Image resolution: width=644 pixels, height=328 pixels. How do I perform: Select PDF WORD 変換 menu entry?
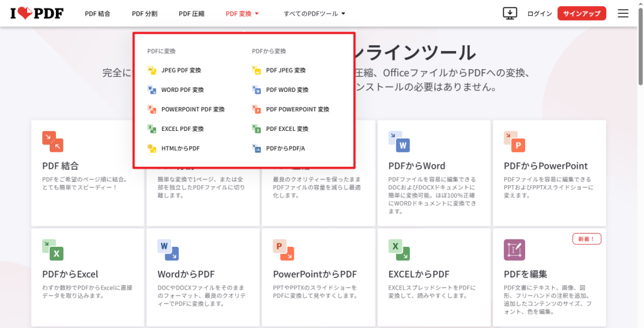287,89
